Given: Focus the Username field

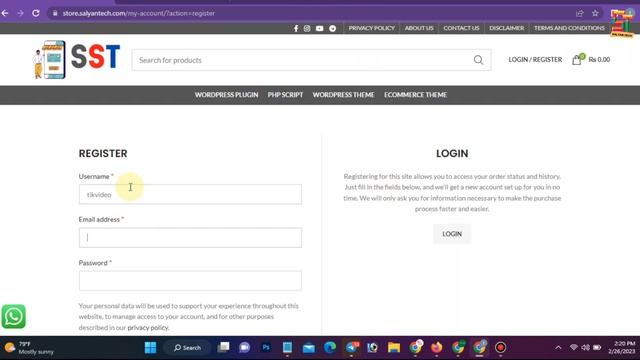Looking at the screenshot, I should tap(190, 194).
